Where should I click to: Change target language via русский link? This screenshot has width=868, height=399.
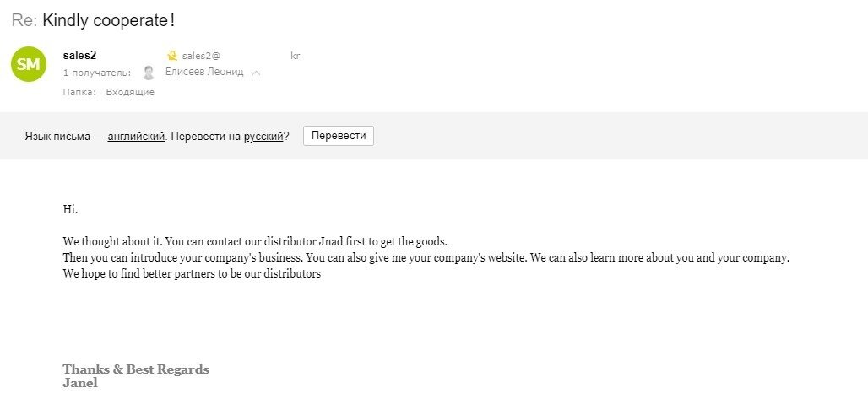pos(263,136)
